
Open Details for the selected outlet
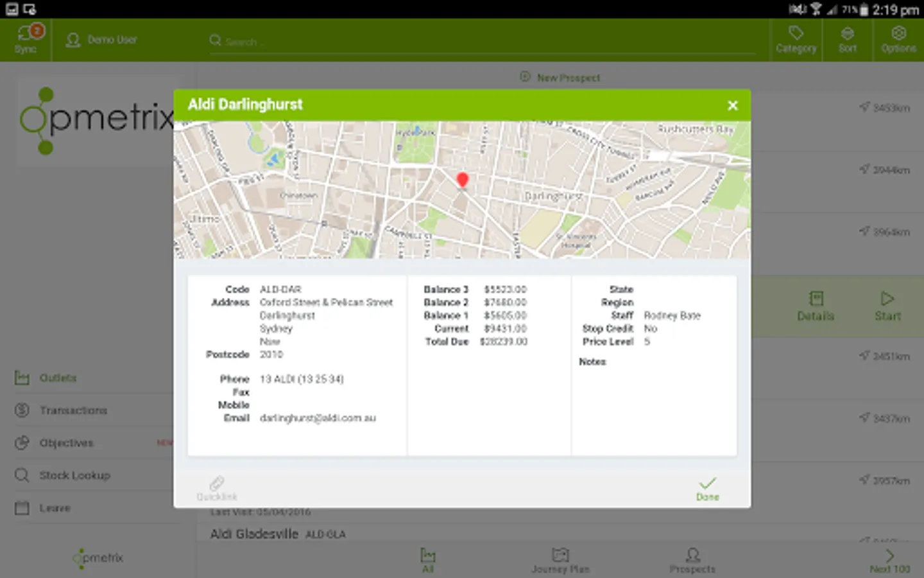[816, 306]
